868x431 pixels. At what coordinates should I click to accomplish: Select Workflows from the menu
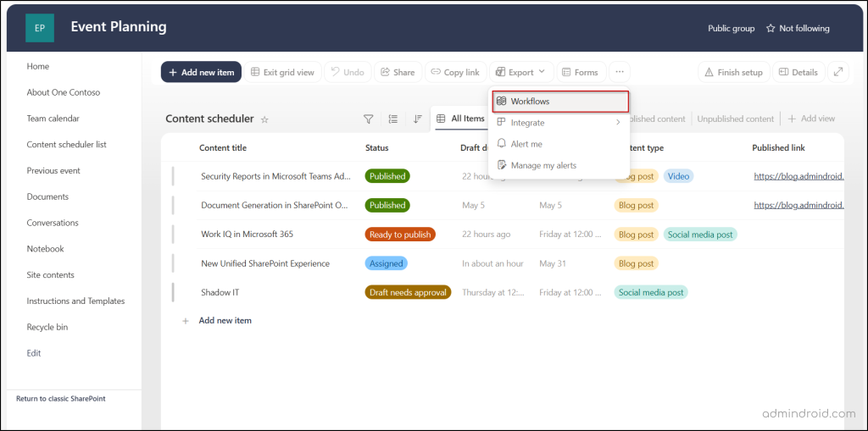coord(560,102)
